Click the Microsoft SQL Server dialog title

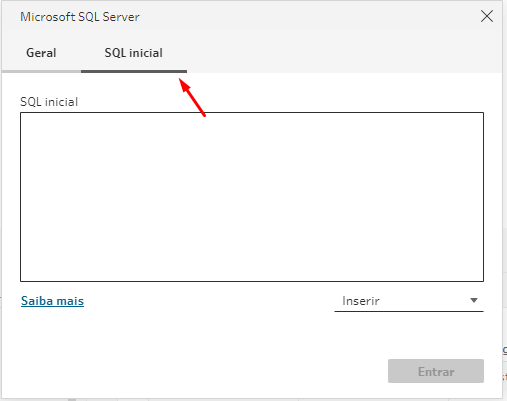[80, 17]
